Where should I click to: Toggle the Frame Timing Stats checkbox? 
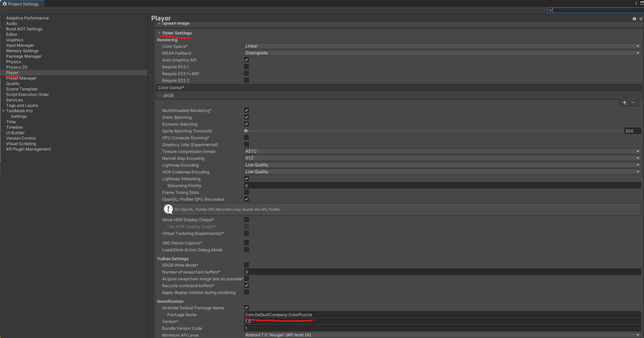(x=247, y=192)
